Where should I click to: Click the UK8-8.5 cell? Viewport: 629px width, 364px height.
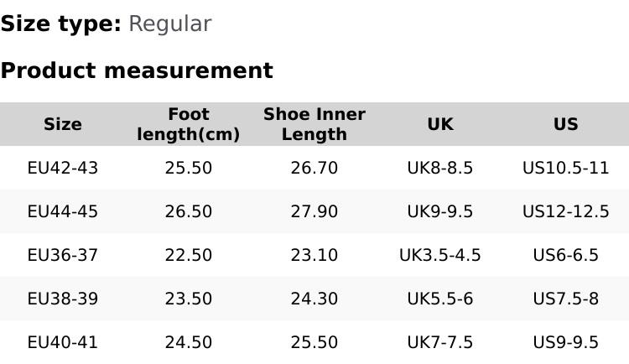(440, 168)
